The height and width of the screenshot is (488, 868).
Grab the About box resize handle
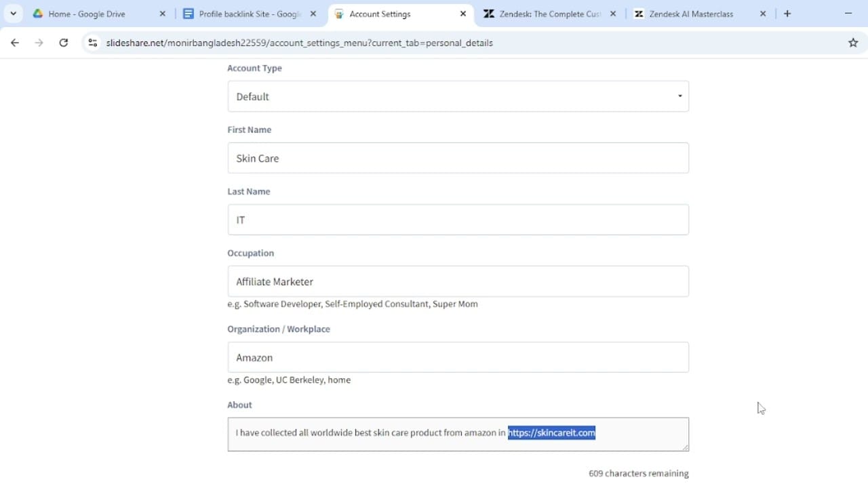(x=685, y=447)
